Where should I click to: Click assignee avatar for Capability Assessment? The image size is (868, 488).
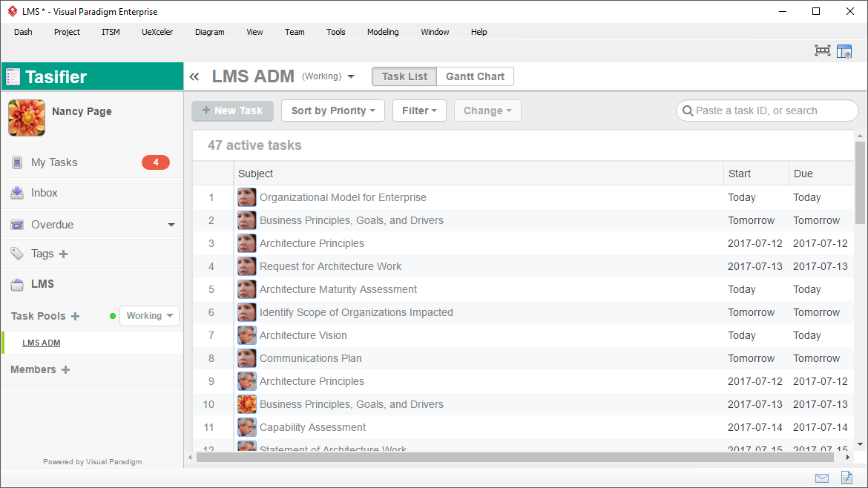[247, 427]
